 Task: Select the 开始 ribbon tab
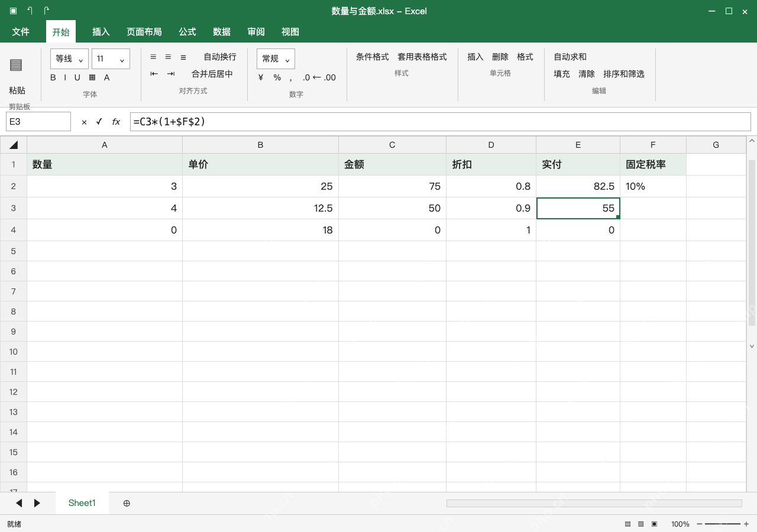61,32
